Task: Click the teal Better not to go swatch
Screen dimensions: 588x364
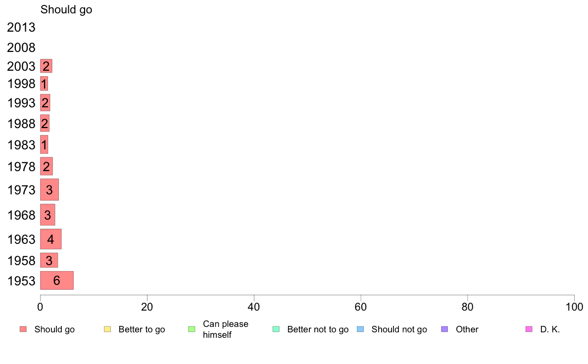Action: tap(276, 329)
